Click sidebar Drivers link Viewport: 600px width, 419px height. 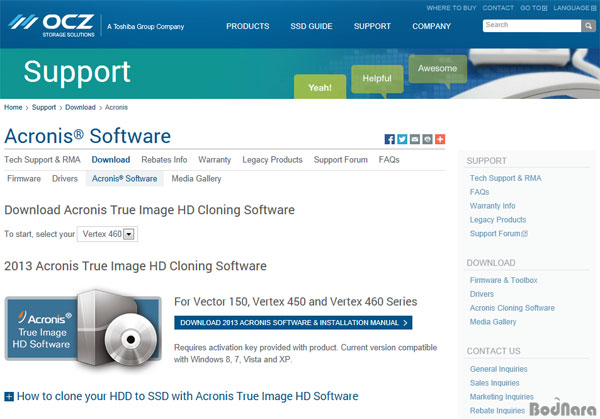point(482,294)
